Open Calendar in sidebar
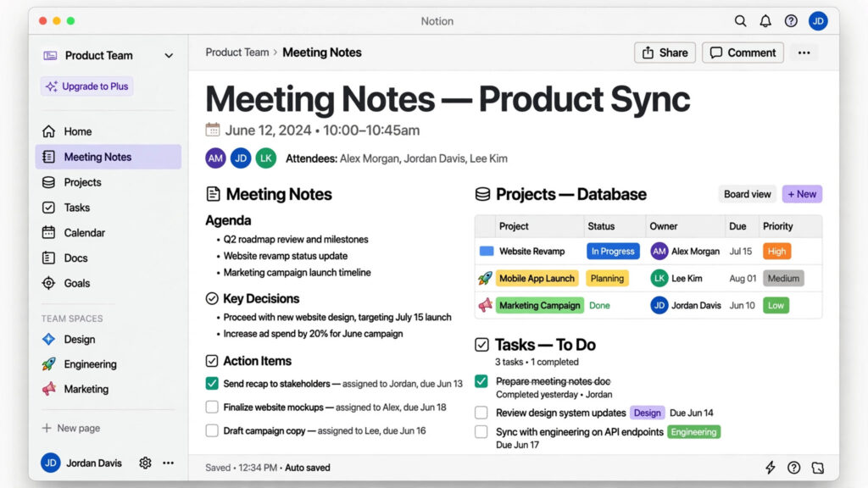This screenshot has height=488, width=868. tap(108, 233)
